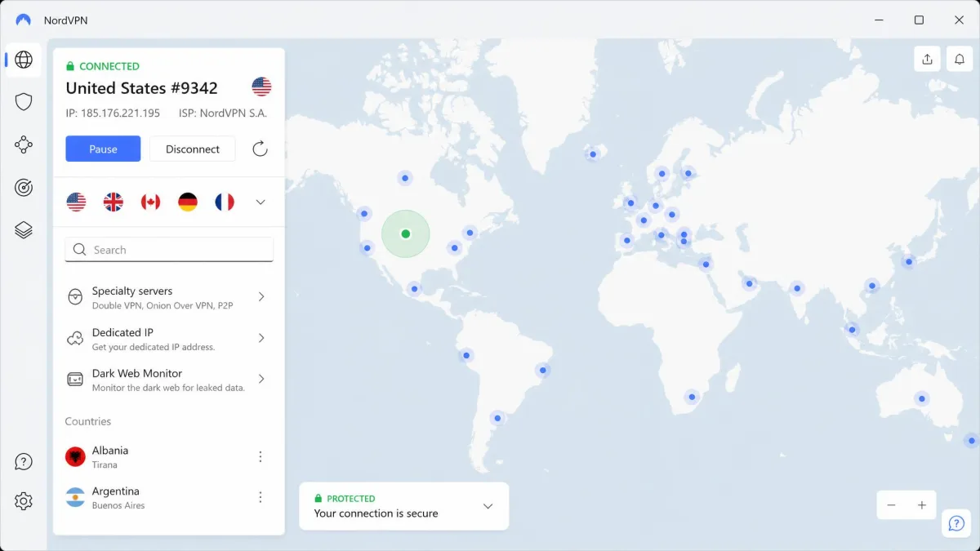Open the help question mark sidebar icon
This screenshot has height=551, width=980.
(x=24, y=462)
